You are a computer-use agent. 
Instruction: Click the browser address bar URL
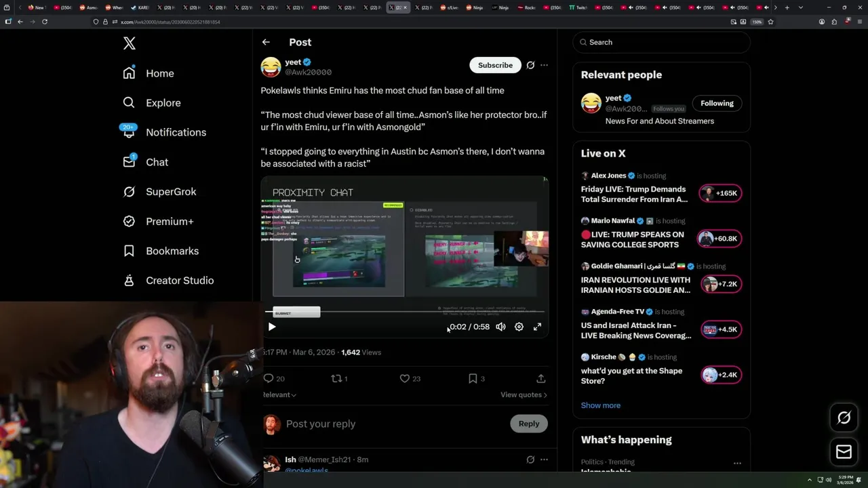click(170, 22)
